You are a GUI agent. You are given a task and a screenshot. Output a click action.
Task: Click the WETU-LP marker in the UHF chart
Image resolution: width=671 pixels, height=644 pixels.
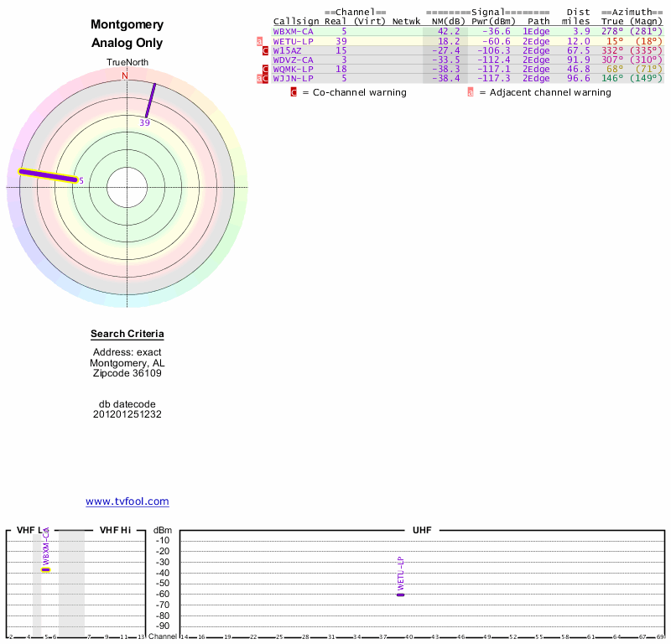(x=400, y=594)
